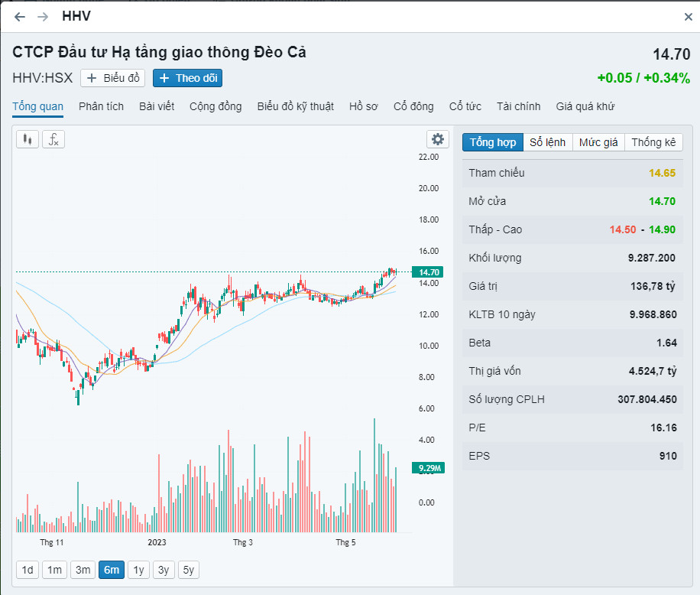Image resolution: width=700 pixels, height=595 pixels.
Task: Add HHV to chart with Biểu đồ
Action: click(113, 78)
